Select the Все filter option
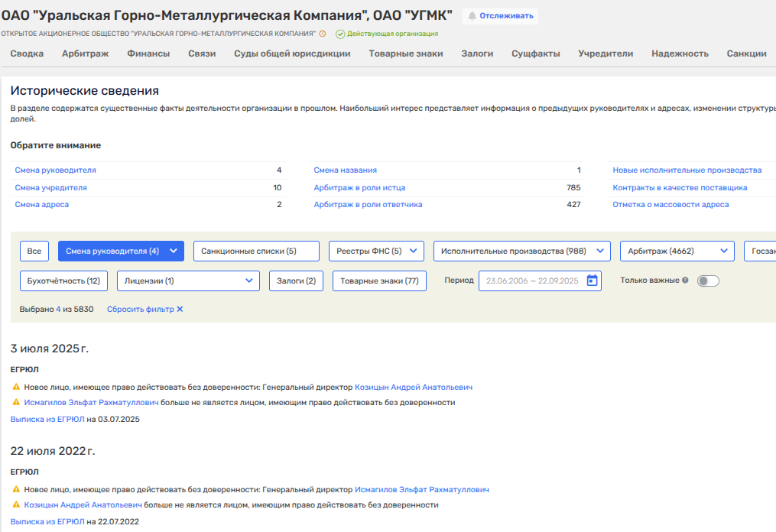 pyautogui.click(x=34, y=251)
